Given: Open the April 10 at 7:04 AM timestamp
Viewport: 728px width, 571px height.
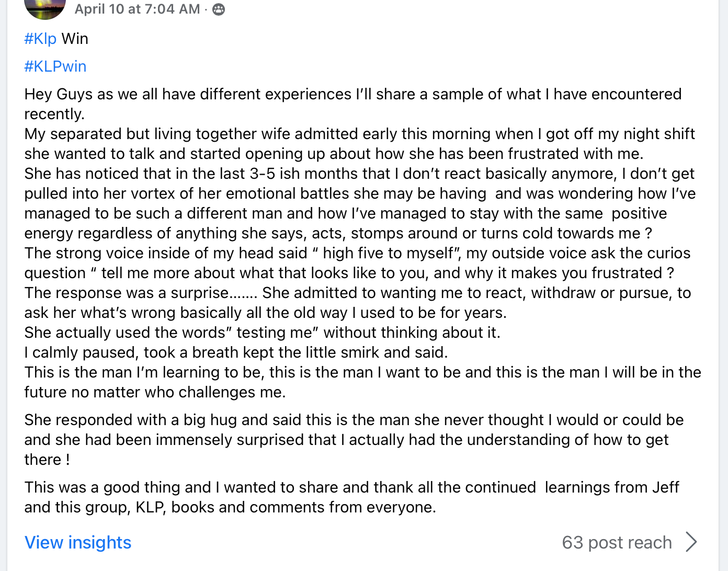Looking at the screenshot, I should (137, 9).
